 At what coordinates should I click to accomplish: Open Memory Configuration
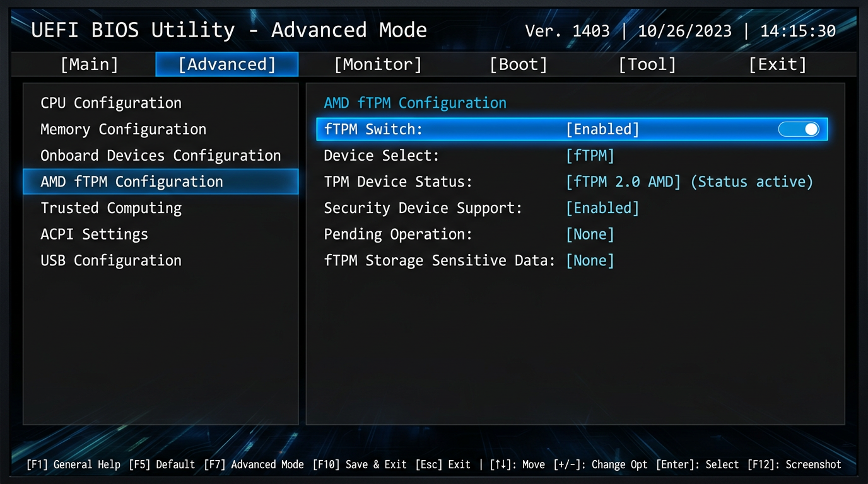click(x=123, y=129)
